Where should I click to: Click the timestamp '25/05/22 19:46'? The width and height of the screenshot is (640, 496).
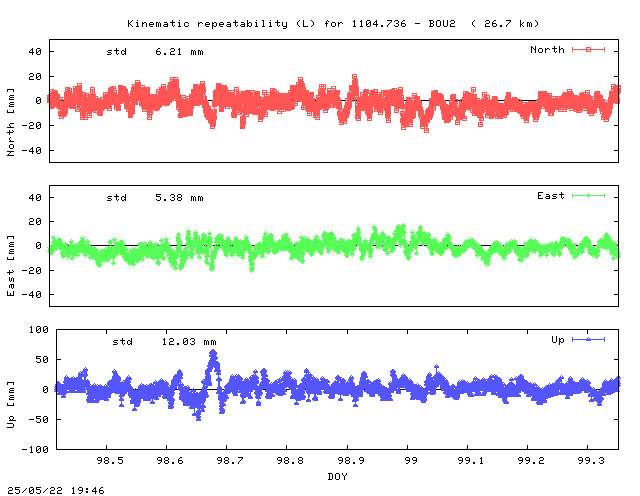click(56, 490)
